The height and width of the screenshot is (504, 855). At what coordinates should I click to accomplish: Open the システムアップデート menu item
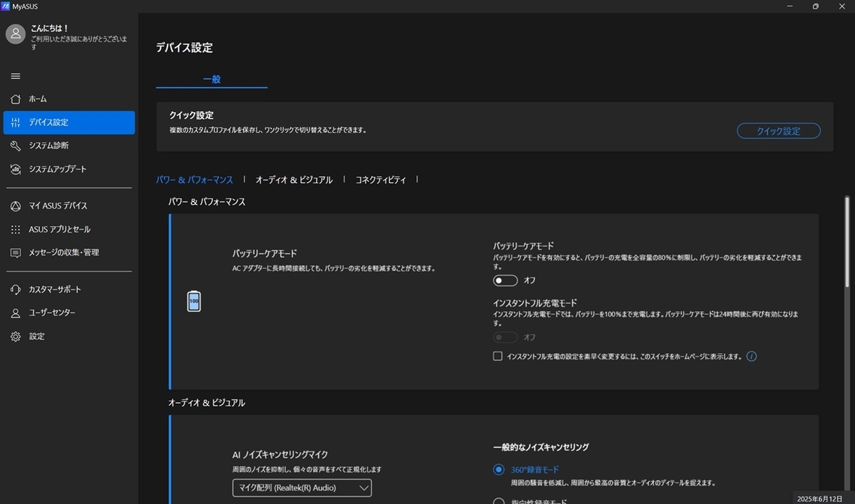[x=69, y=169]
